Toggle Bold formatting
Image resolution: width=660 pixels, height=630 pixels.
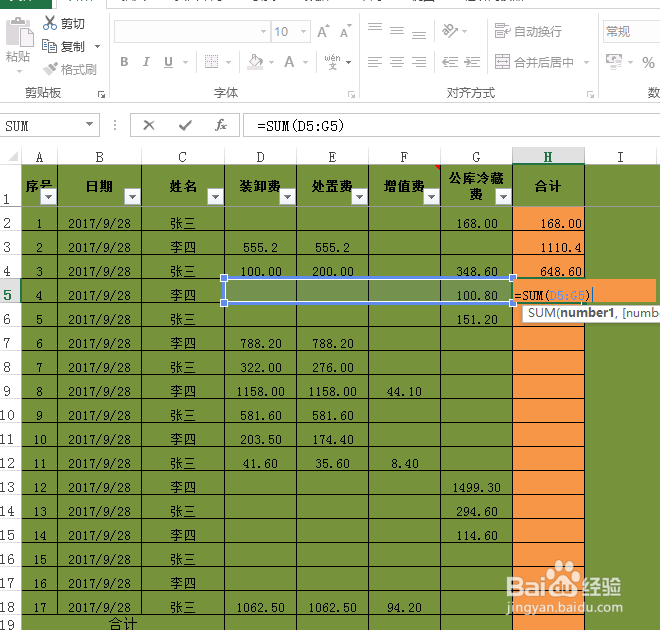pyautogui.click(x=124, y=62)
